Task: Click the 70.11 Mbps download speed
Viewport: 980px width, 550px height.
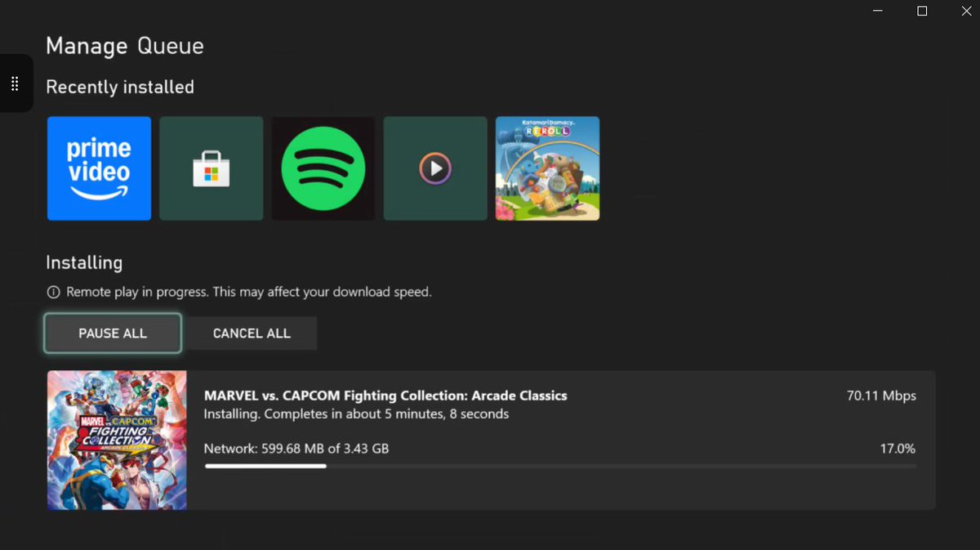Action: click(881, 396)
